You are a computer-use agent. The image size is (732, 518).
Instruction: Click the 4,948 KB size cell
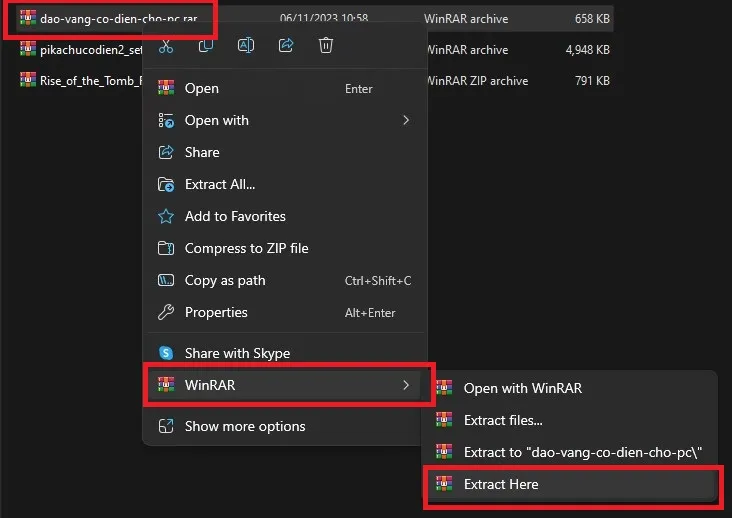(587, 49)
